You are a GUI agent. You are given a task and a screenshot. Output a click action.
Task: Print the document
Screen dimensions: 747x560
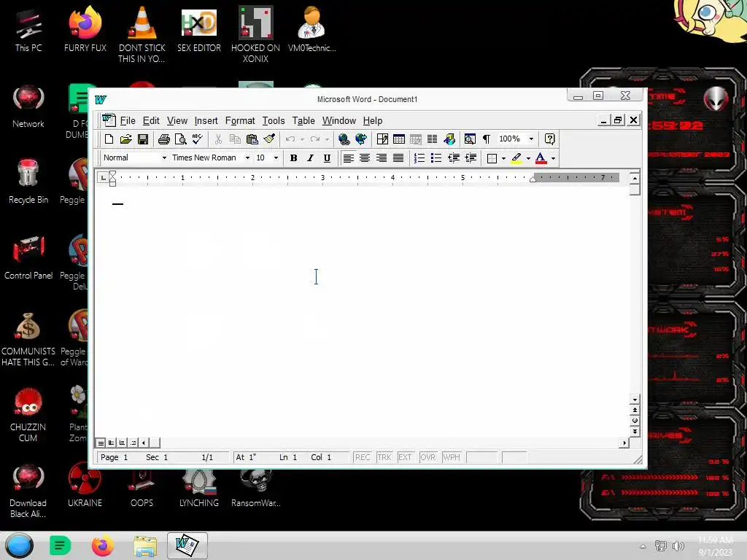164,139
